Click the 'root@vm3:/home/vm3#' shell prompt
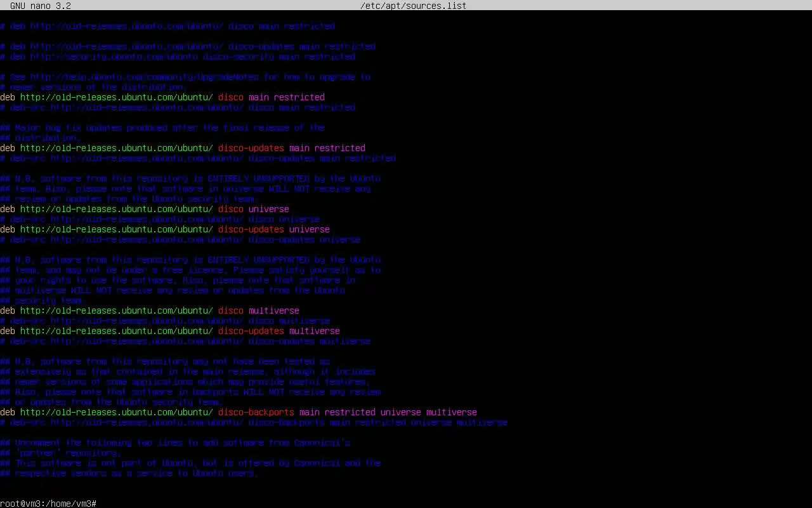This screenshot has height=508, width=812. (x=48, y=504)
